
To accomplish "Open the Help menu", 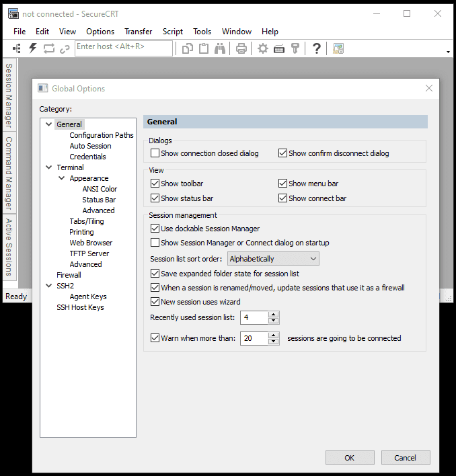I will pyautogui.click(x=270, y=32).
